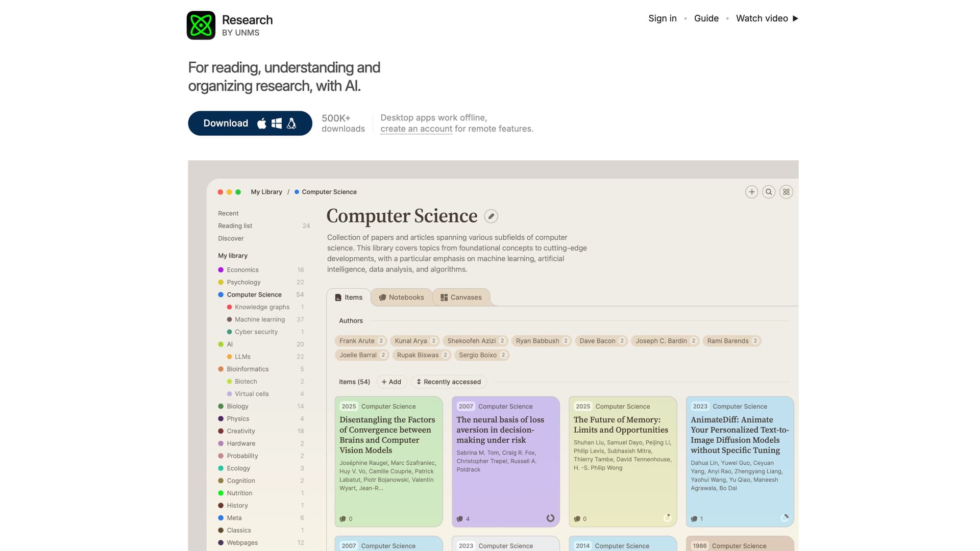This screenshot has width=980, height=551.
Task: Select the Economics library in the sidebar
Action: (261, 270)
